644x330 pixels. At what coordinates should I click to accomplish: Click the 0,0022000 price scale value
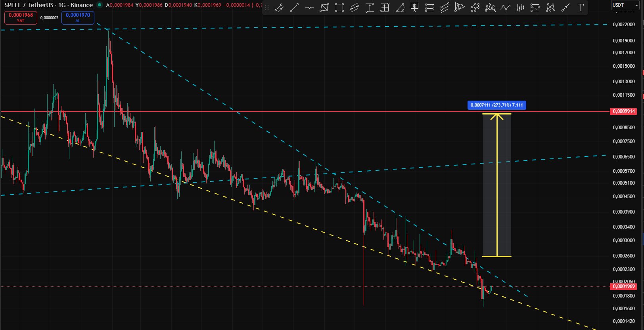pos(624,25)
